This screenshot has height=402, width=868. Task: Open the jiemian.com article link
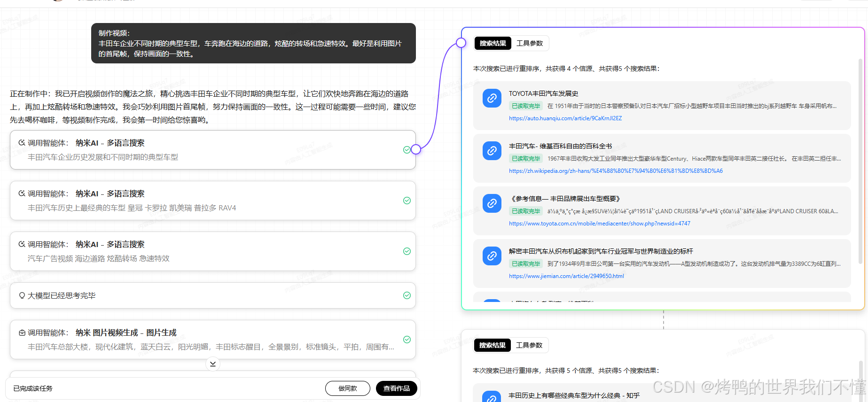click(566, 276)
